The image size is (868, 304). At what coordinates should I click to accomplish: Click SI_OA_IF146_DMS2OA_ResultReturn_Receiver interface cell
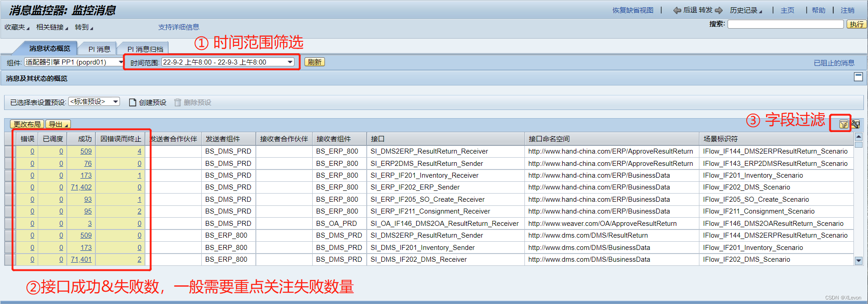444,224
